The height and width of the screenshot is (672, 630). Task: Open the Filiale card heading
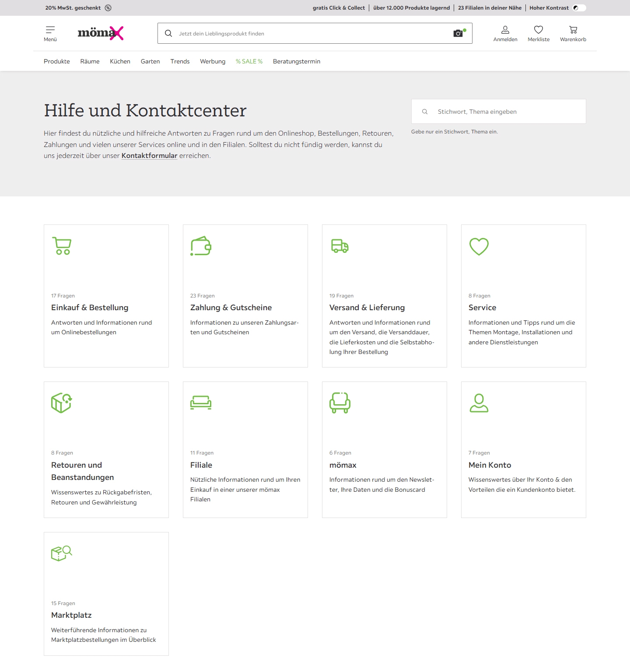pos(201,465)
